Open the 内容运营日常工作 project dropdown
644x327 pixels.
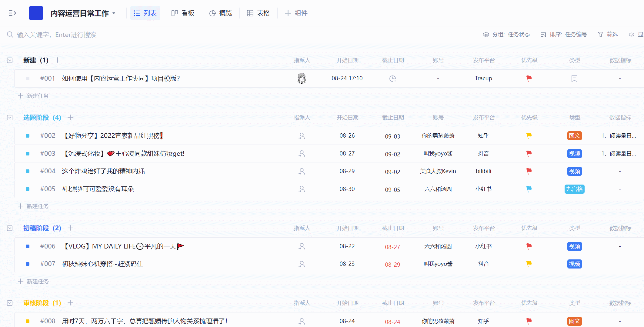coord(114,13)
